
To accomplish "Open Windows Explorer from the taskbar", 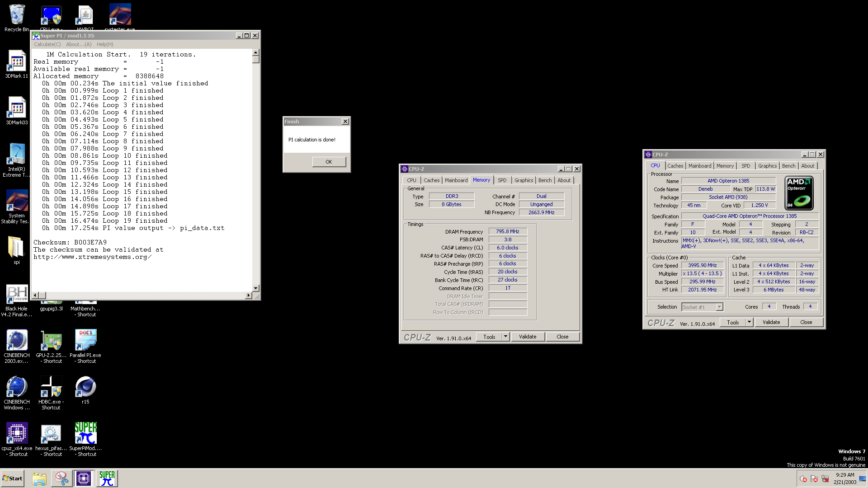I will tap(39, 479).
